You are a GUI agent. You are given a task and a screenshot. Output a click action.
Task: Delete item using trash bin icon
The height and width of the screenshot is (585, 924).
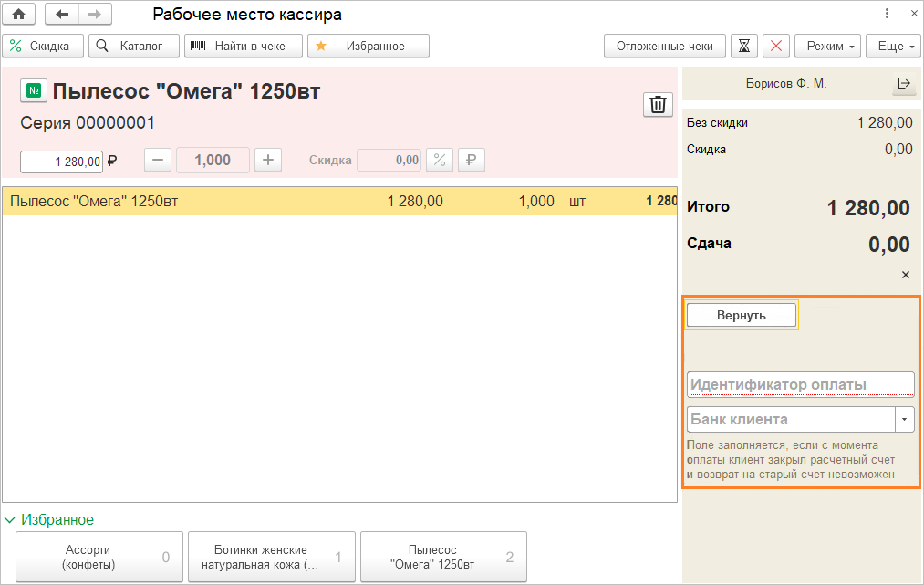coord(657,105)
